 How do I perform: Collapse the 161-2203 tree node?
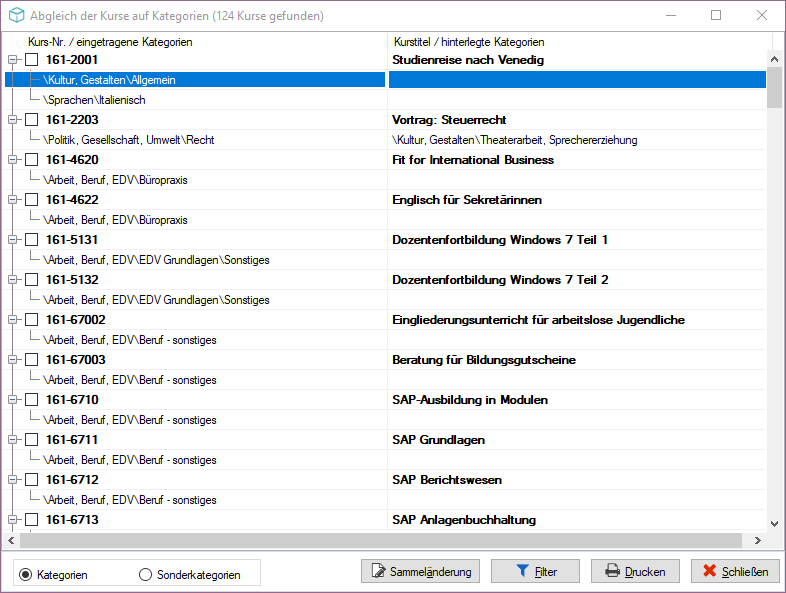tap(13, 120)
